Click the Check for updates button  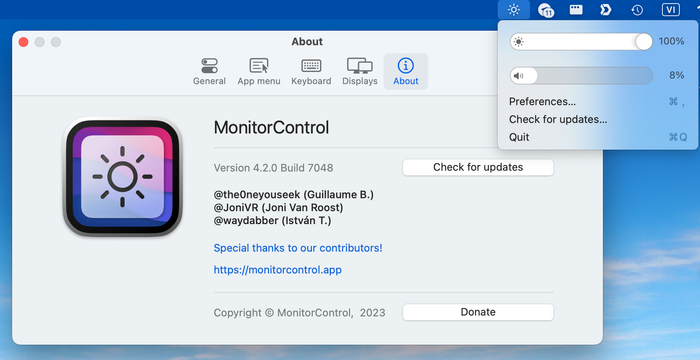coord(478,167)
